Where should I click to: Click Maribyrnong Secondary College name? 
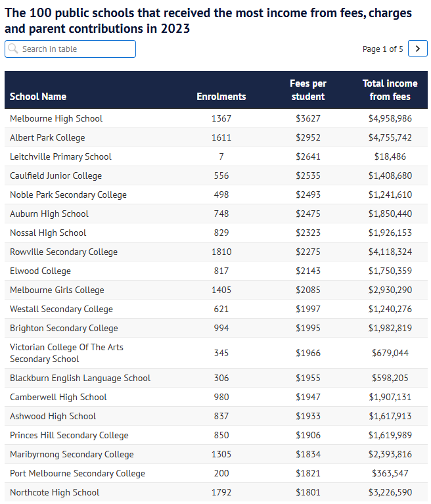(72, 454)
